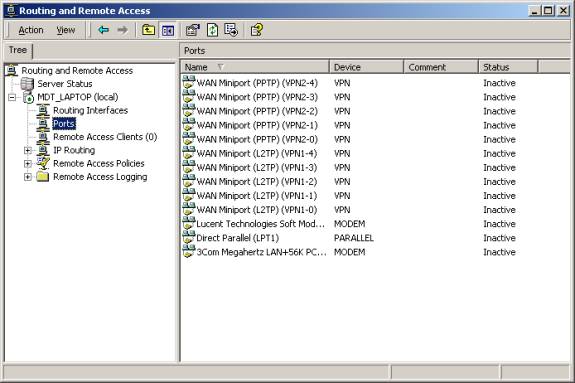
Task: Click the Remote Access Logging folder icon
Action: 43,177
